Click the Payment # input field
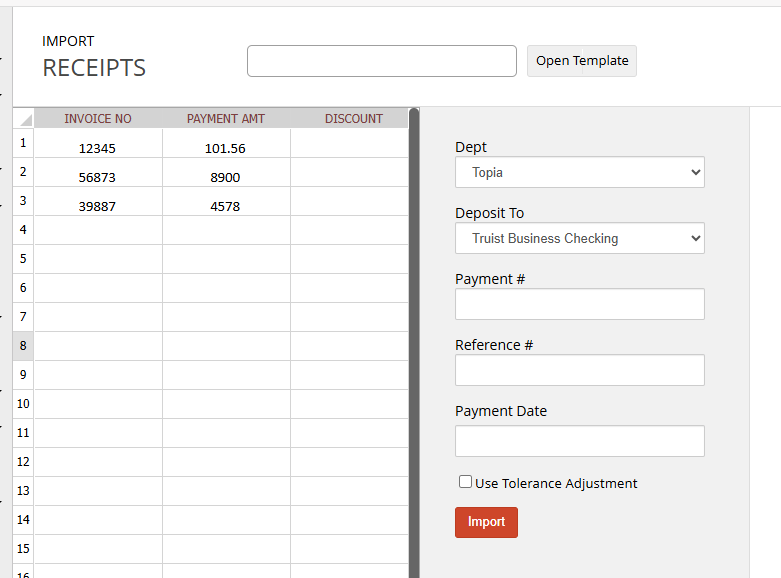Image resolution: width=781 pixels, height=578 pixels. pyautogui.click(x=580, y=304)
